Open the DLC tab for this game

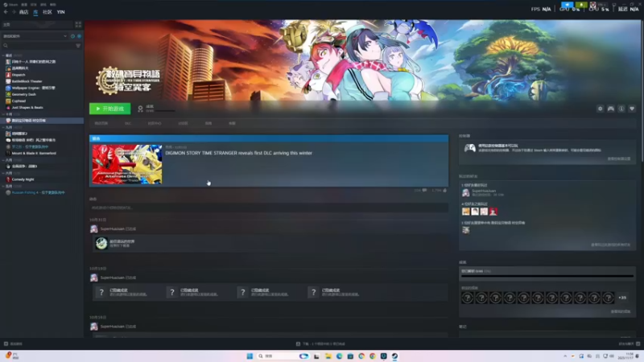pyautogui.click(x=128, y=123)
